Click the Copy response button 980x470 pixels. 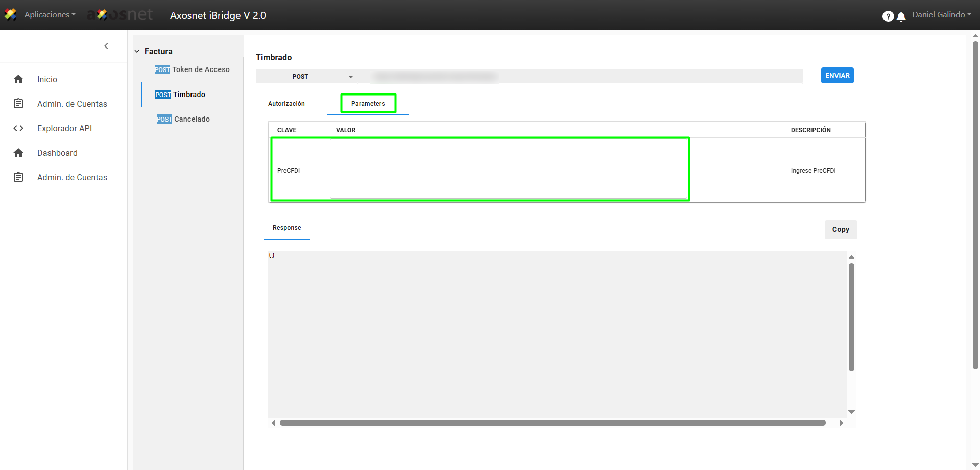pos(840,229)
